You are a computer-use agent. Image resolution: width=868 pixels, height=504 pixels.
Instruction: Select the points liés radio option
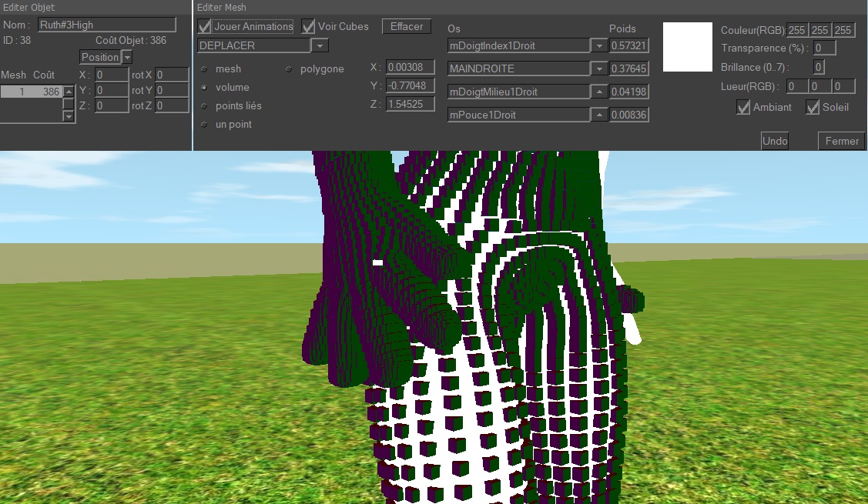[204, 106]
